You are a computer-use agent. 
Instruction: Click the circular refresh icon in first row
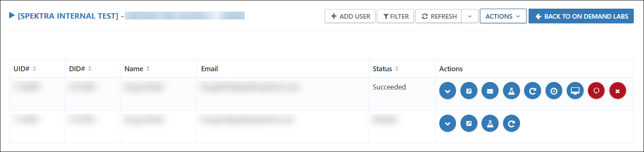532,91
